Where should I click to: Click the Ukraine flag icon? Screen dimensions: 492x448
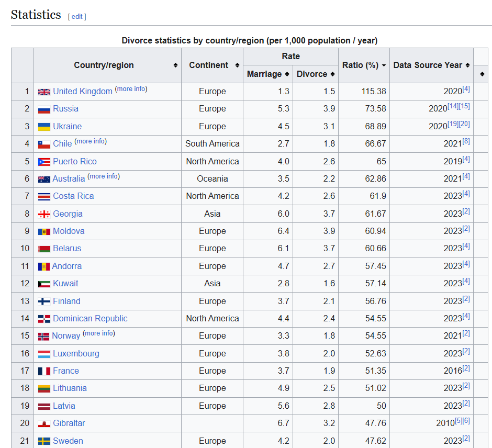(44, 127)
